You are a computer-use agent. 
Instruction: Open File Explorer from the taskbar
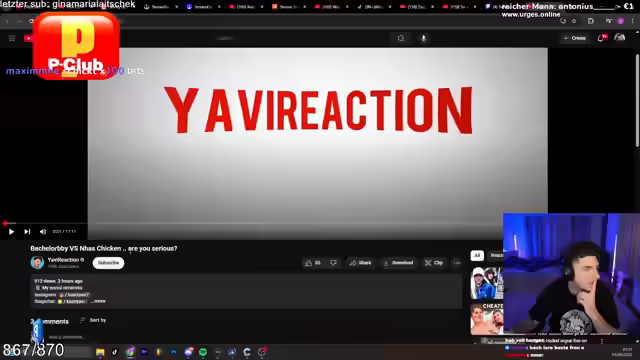point(100,352)
